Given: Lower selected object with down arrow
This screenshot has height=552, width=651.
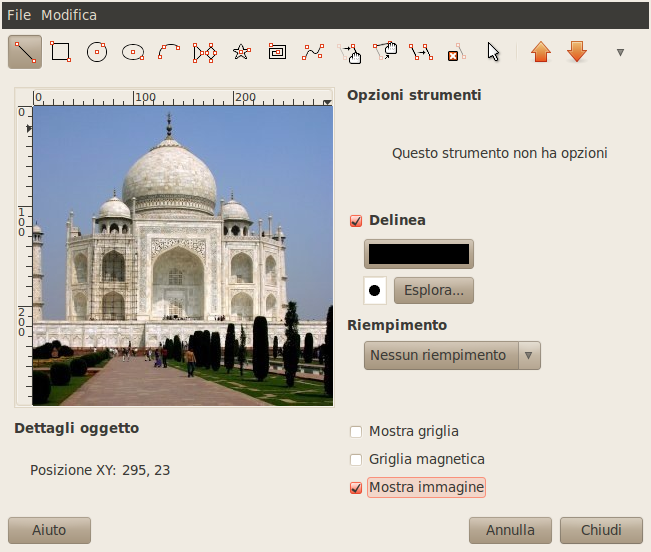Looking at the screenshot, I should 577,52.
